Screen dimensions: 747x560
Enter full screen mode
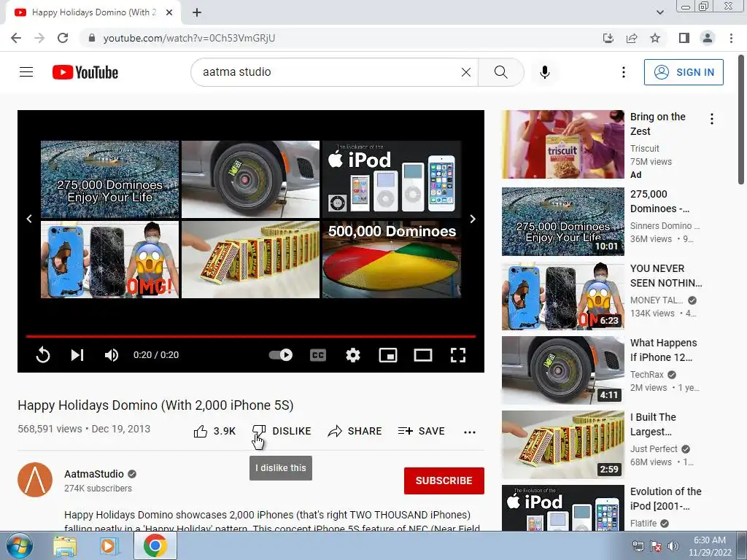pyautogui.click(x=458, y=355)
